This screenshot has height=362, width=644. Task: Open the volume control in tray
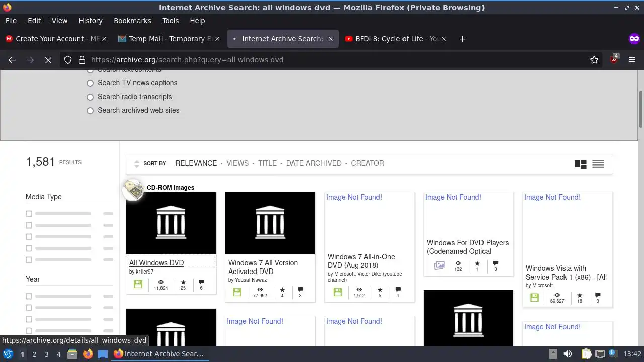pos(568,354)
